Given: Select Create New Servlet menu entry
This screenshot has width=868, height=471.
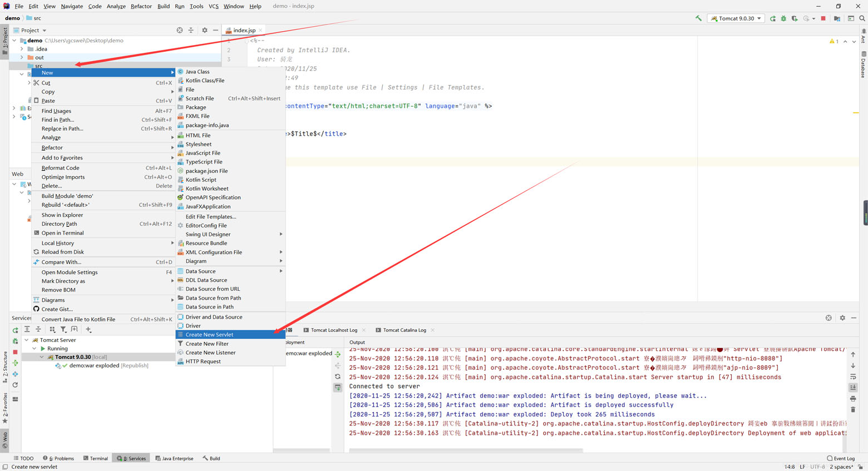Looking at the screenshot, I should click(209, 335).
